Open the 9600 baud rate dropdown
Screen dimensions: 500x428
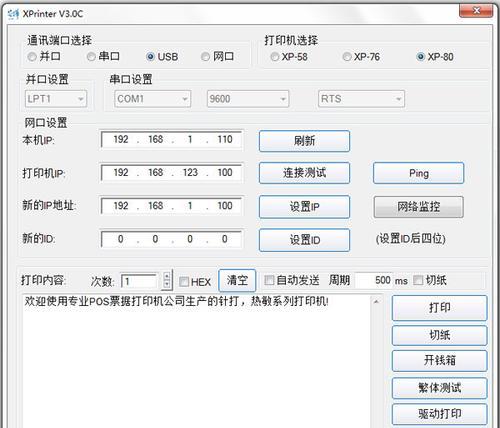(x=248, y=99)
